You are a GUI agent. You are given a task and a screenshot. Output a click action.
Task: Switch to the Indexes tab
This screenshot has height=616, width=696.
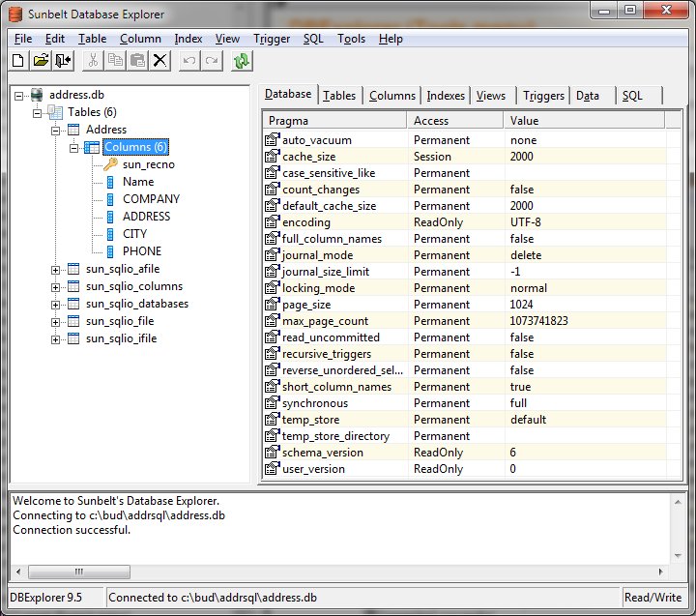(x=446, y=96)
